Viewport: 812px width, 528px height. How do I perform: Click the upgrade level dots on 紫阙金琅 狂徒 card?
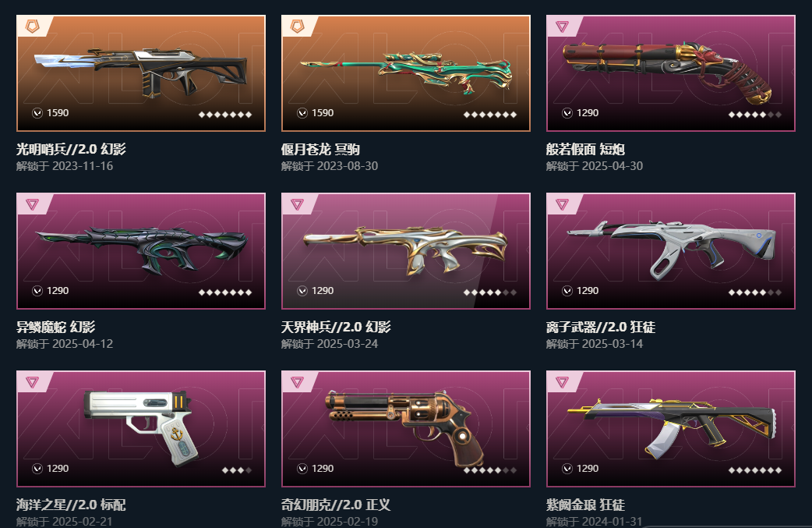[x=755, y=470]
